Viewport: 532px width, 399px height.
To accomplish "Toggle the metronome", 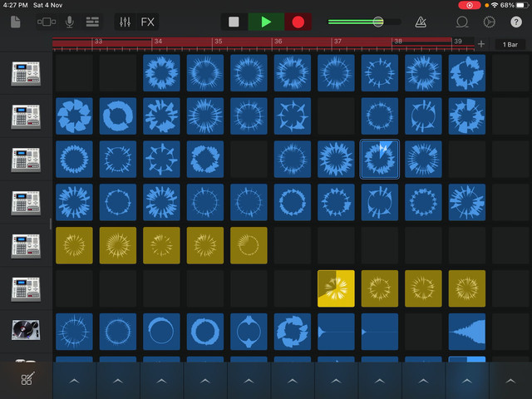I will click(421, 22).
